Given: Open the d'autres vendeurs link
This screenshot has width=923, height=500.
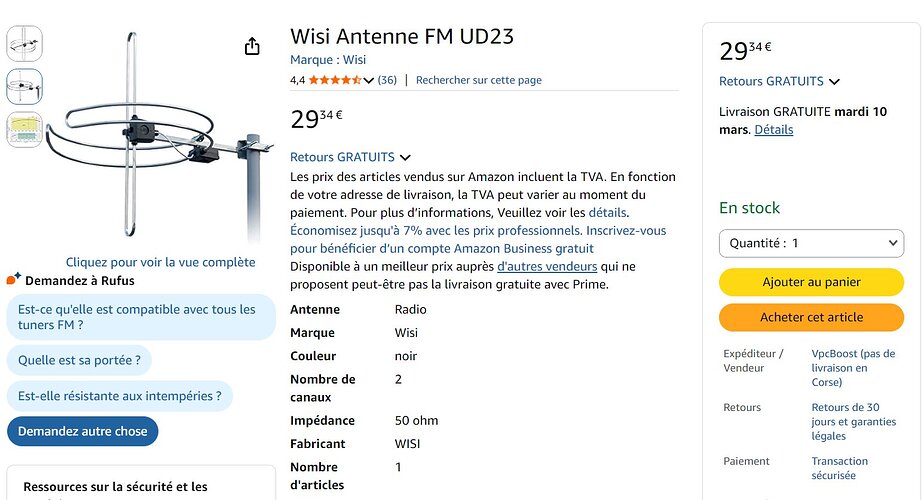Looking at the screenshot, I should point(547,267).
